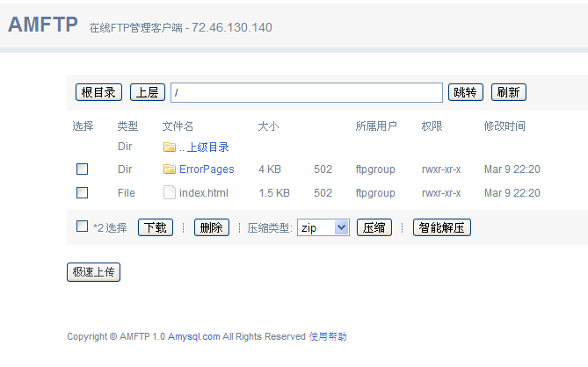Tick the checkbox for ErrorPages row
The image size is (588, 367).
click(82, 169)
